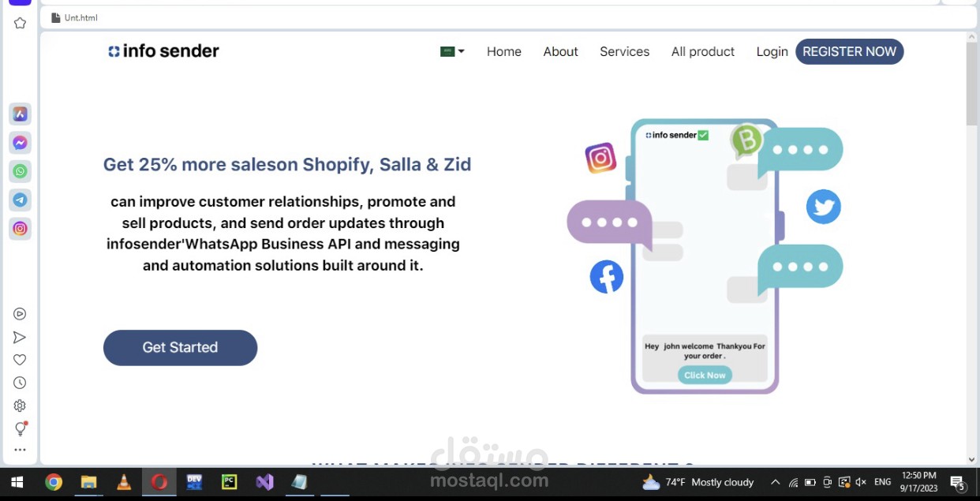This screenshot has height=501, width=980.
Task: Open the network Wi-Fi tray icon
Action: tap(794, 482)
